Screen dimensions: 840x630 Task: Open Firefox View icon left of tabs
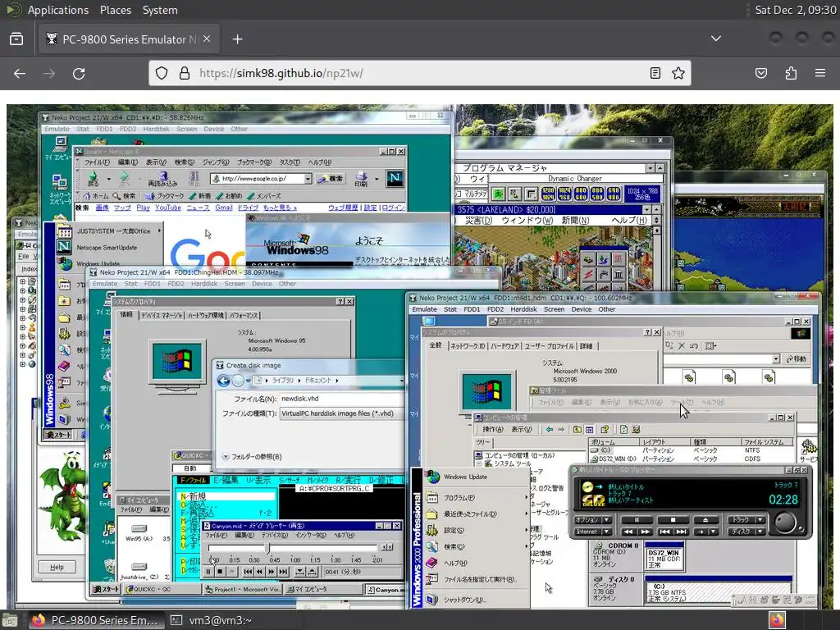(x=16, y=39)
